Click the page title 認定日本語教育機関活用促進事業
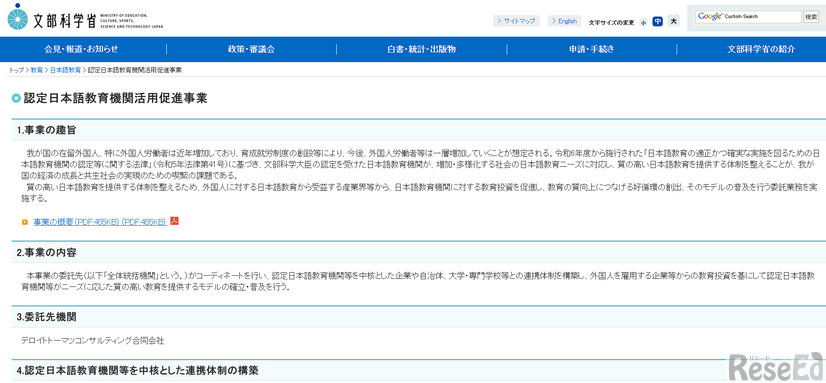Image resolution: width=826 pixels, height=383 pixels. click(x=115, y=98)
